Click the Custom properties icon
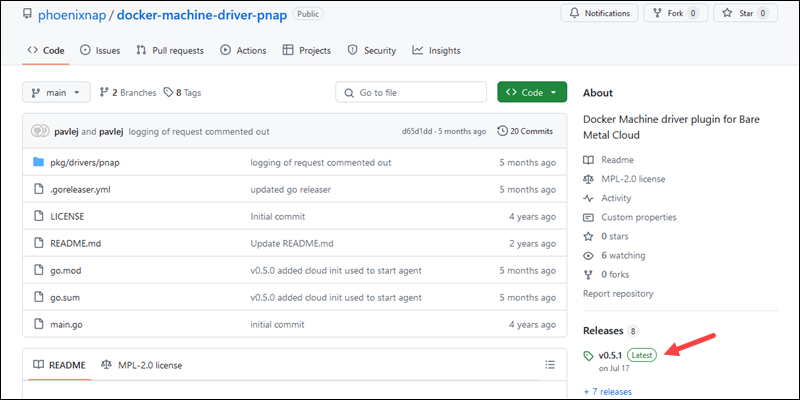 coord(589,217)
